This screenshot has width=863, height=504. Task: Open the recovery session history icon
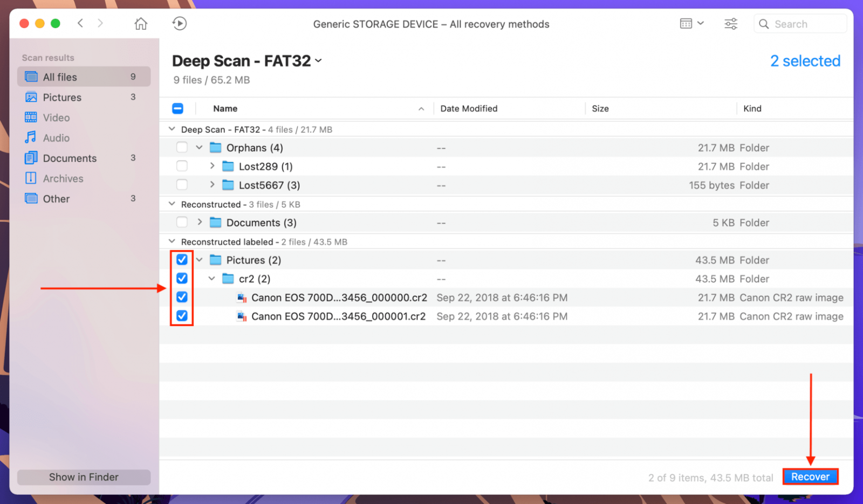click(x=179, y=23)
